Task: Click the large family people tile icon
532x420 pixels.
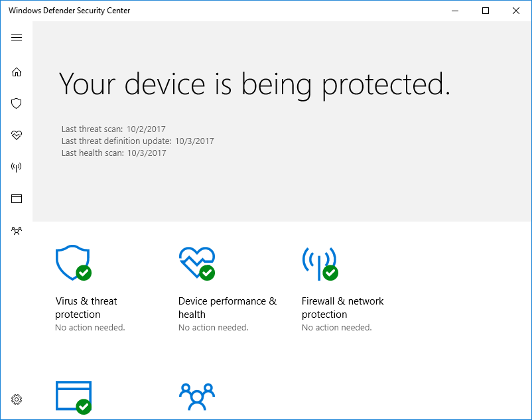Action: pyautogui.click(x=196, y=397)
